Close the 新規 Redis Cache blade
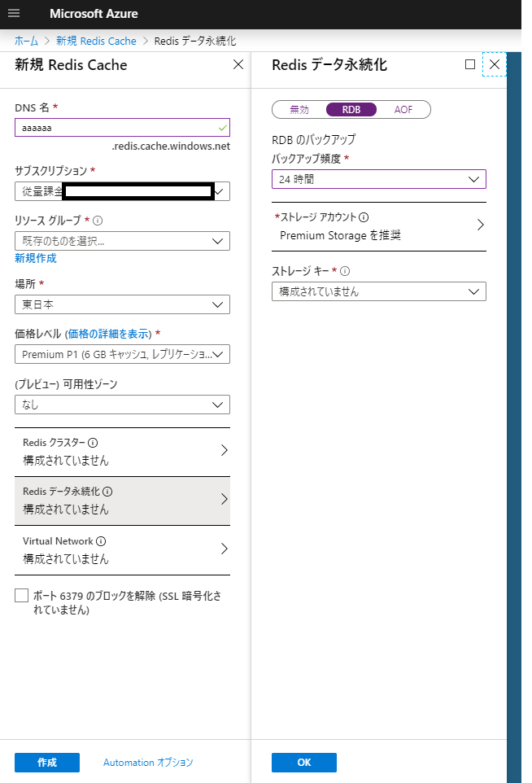 (x=238, y=64)
